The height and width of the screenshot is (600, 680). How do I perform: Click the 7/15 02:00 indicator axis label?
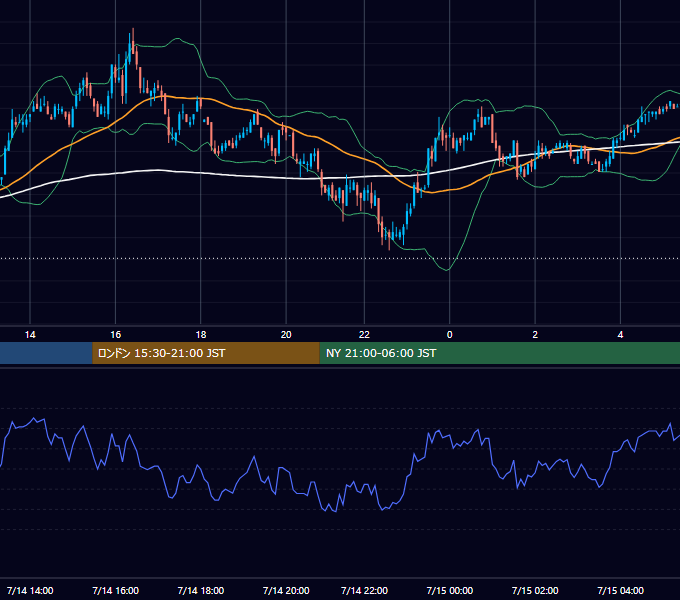coord(535,590)
